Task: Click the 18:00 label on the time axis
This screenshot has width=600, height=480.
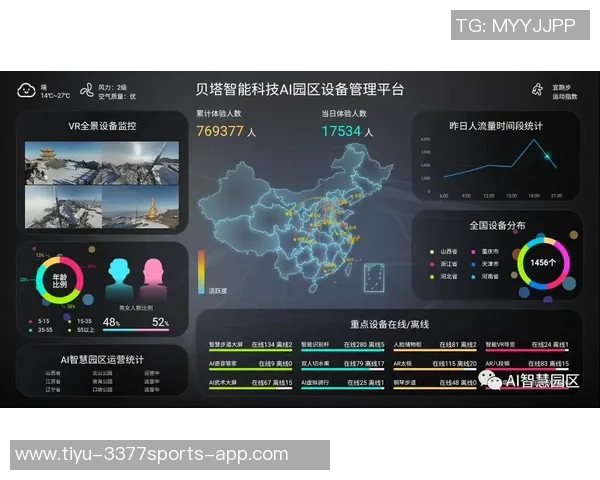Action: tap(534, 196)
